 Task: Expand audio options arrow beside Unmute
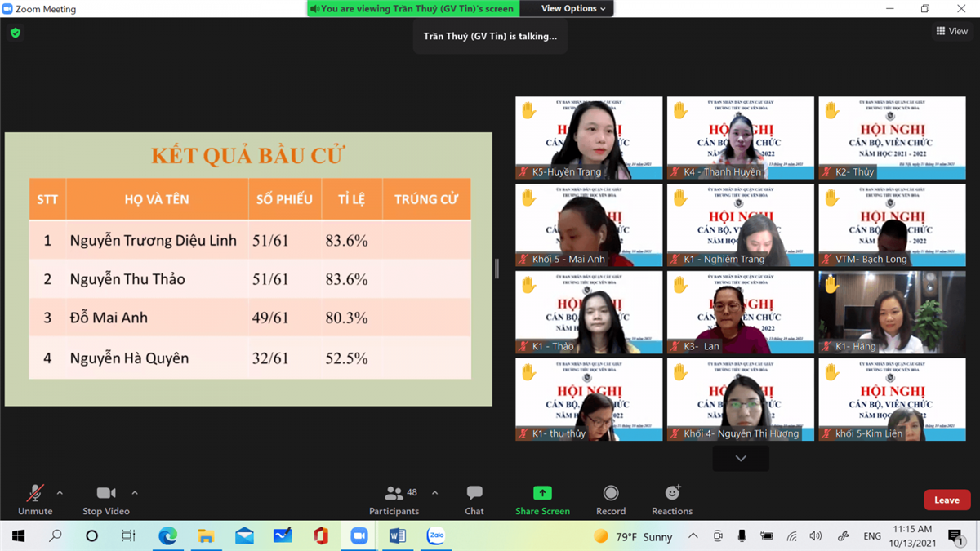point(60,493)
